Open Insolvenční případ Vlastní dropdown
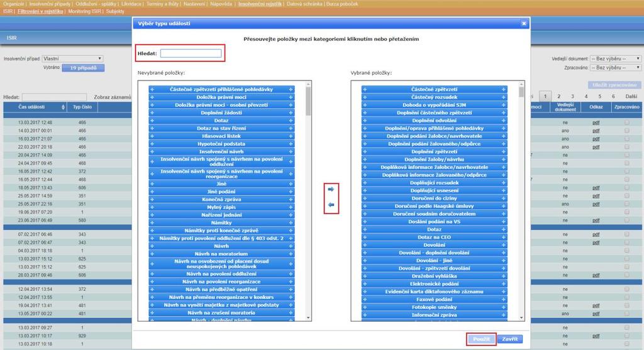644x350 pixels. (72, 58)
